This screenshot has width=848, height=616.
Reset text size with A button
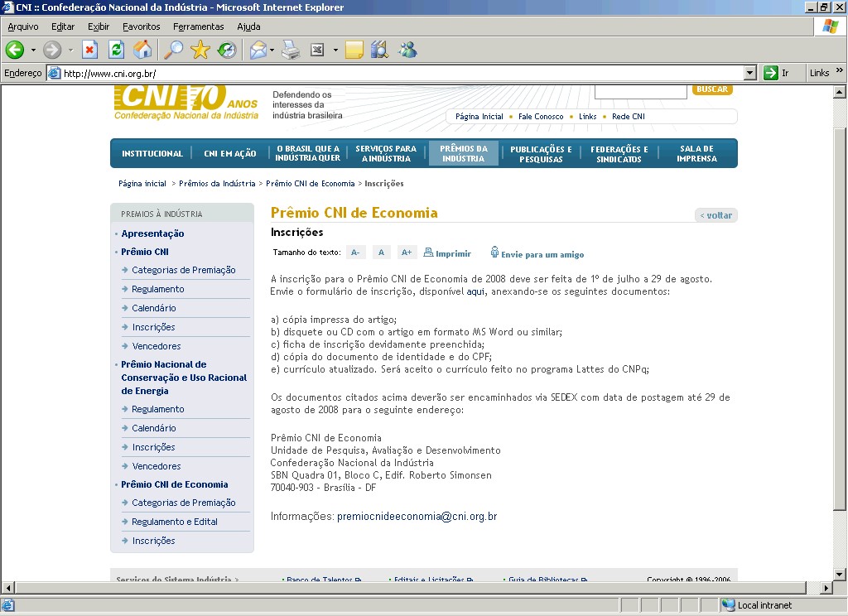[x=381, y=252]
